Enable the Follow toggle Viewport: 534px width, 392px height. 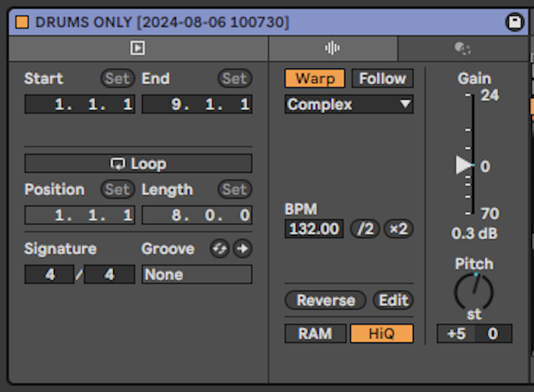[382, 78]
